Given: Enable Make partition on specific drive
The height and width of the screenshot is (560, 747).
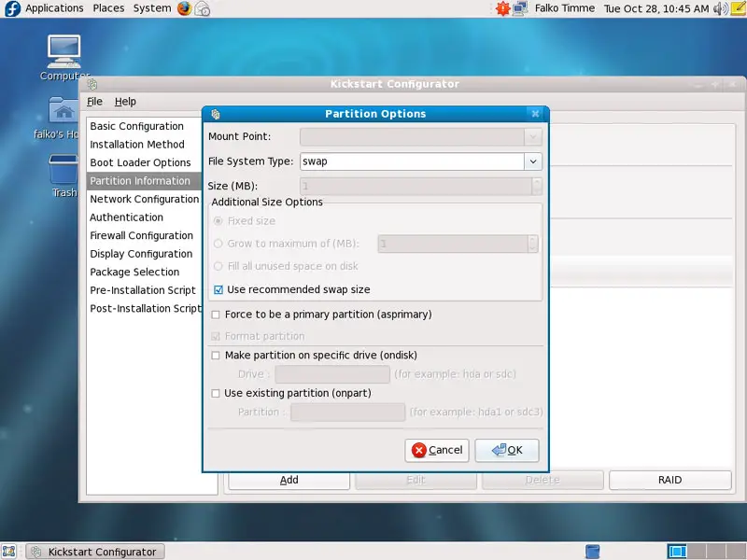Looking at the screenshot, I should tap(216, 356).
